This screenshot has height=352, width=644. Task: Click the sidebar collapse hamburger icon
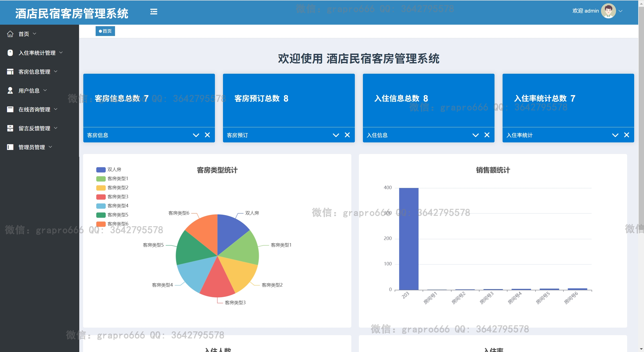(154, 12)
